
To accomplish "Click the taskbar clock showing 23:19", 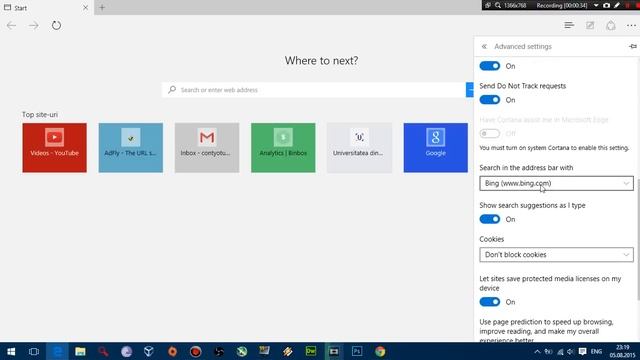I will click(622, 351).
